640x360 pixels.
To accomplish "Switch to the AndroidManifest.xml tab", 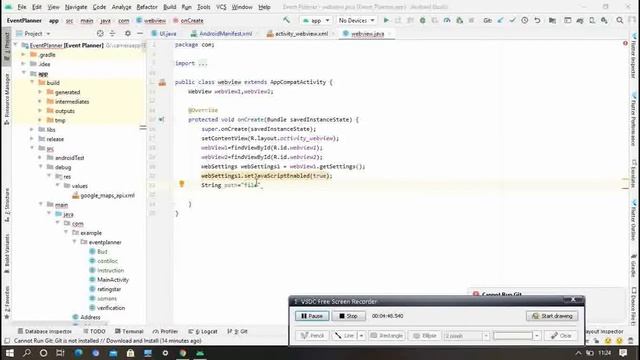I will [225, 34].
